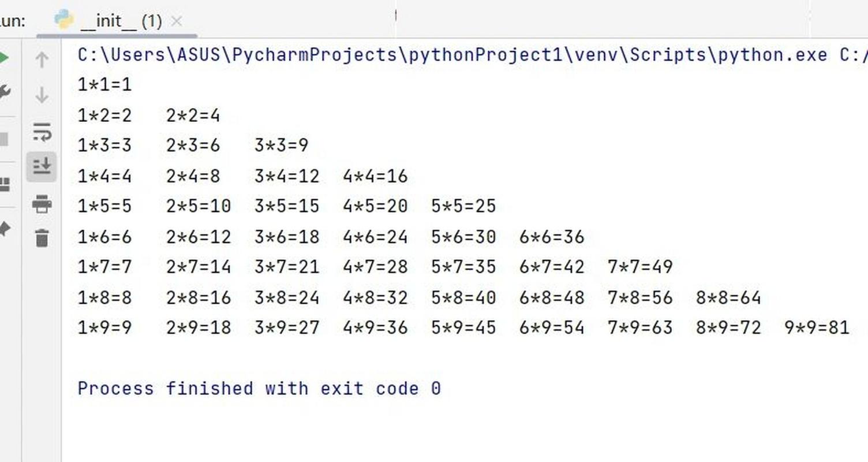Viewport: 868px width, 462px height.
Task: Click the Run: window label
Action: click(x=13, y=20)
